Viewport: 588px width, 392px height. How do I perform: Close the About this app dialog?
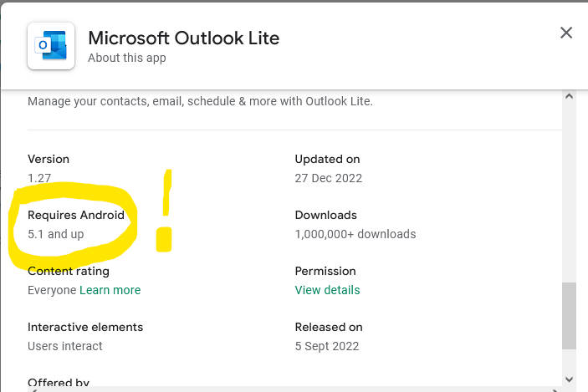tap(566, 33)
